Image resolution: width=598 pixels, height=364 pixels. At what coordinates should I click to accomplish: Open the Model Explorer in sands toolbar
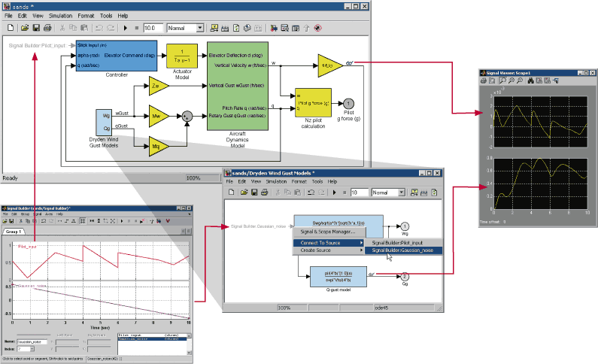285,28
